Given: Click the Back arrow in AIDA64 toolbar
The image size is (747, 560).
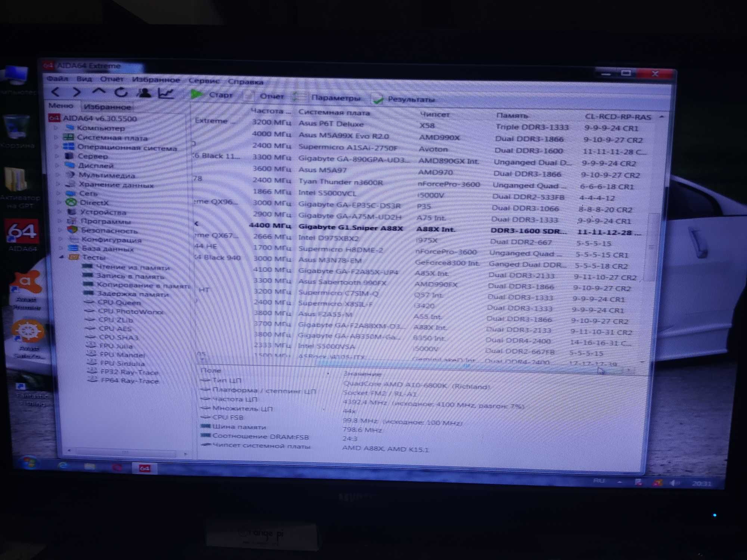Looking at the screenshot, I should (56, 92).
